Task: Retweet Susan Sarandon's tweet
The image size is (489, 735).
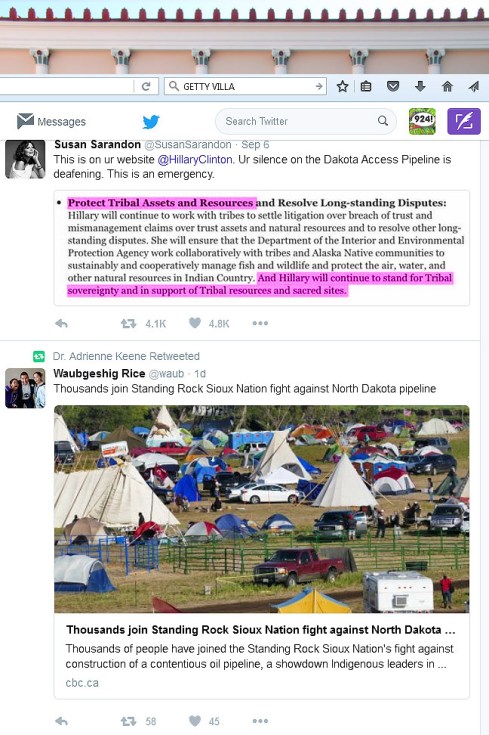Action: [128, 323]
